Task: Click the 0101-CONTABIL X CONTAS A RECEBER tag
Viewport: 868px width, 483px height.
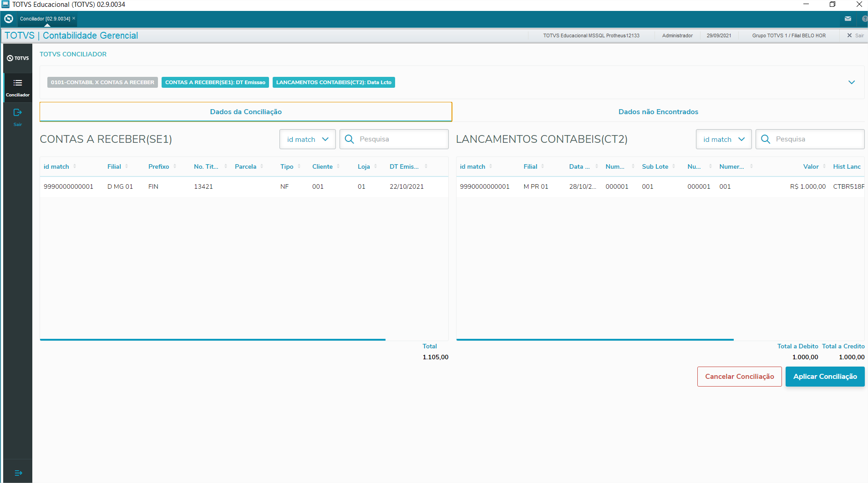Action: pos(102,82)
